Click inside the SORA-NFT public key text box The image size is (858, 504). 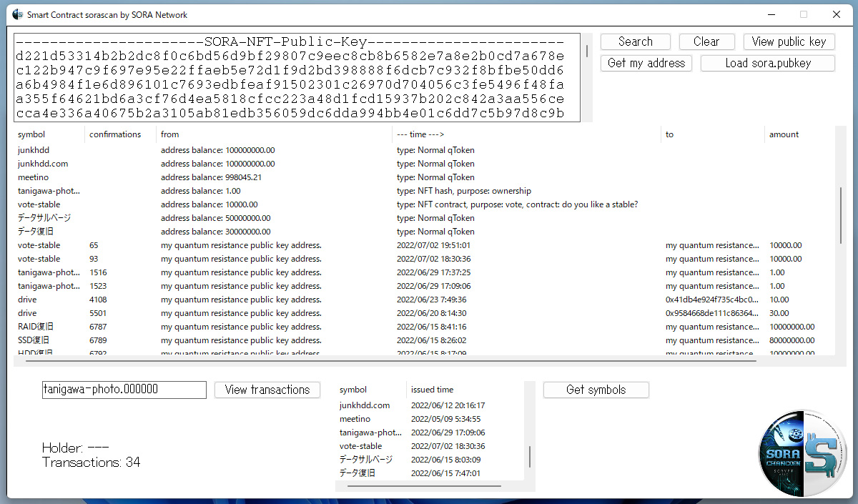pos(297,78)
